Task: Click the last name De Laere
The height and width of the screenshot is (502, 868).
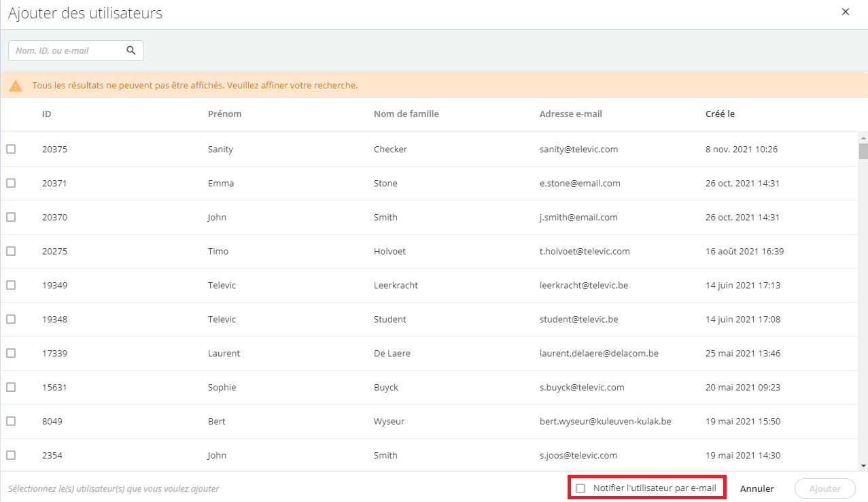Action: click(392, 353)
